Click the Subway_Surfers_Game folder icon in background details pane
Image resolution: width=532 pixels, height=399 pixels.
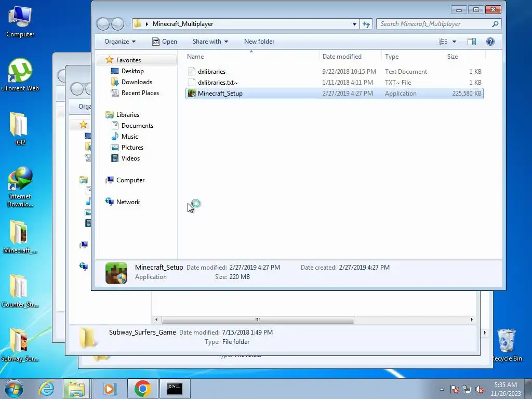87,338
